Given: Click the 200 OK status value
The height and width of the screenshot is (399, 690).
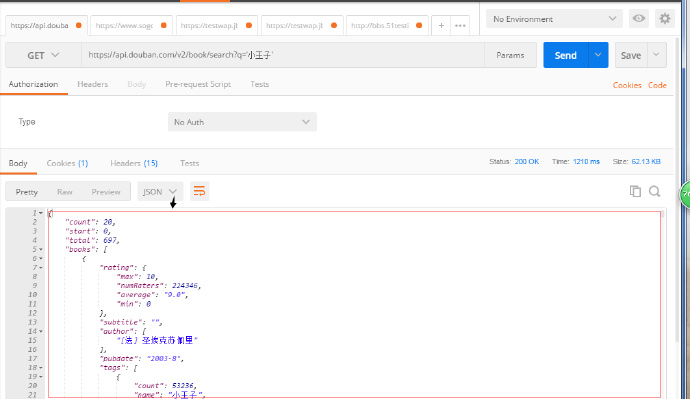Looking at the screenshot, I should pos(527,161).
